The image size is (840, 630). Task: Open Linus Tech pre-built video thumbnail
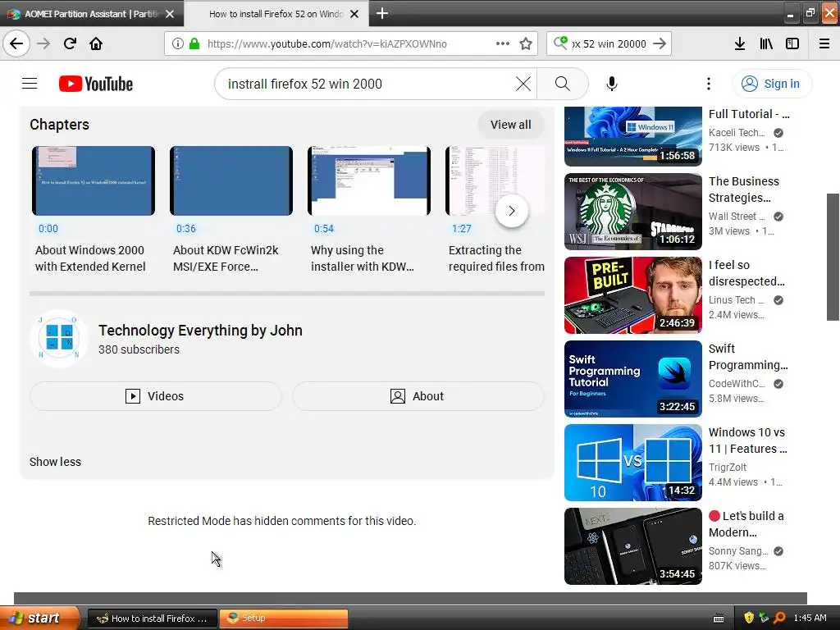click(632, 295)
